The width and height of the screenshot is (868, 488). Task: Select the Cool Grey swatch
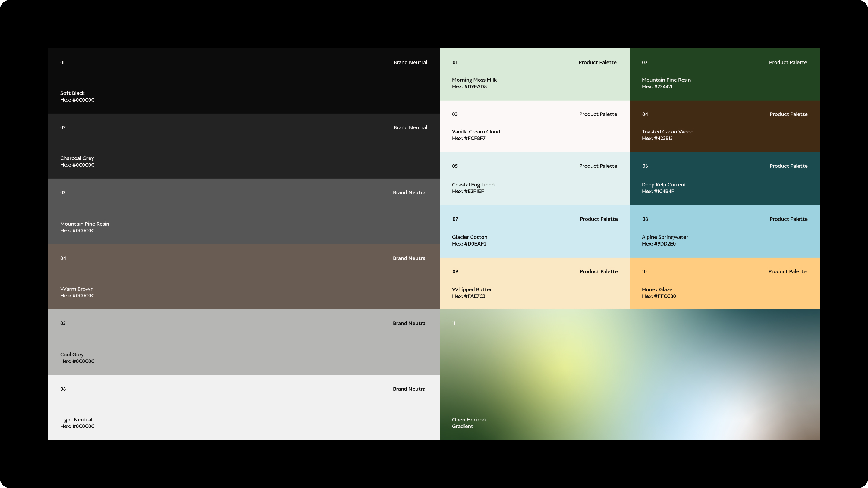pyautogui.click(x=244, y=342)
